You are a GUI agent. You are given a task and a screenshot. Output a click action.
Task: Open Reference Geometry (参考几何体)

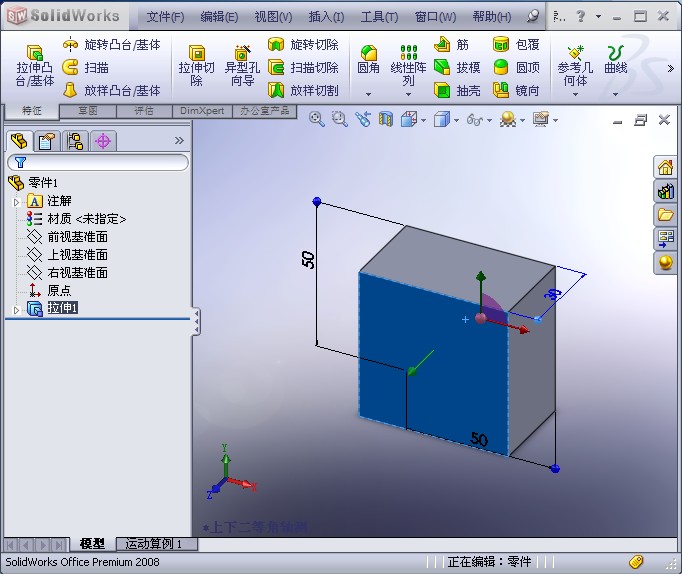[575, 65]
